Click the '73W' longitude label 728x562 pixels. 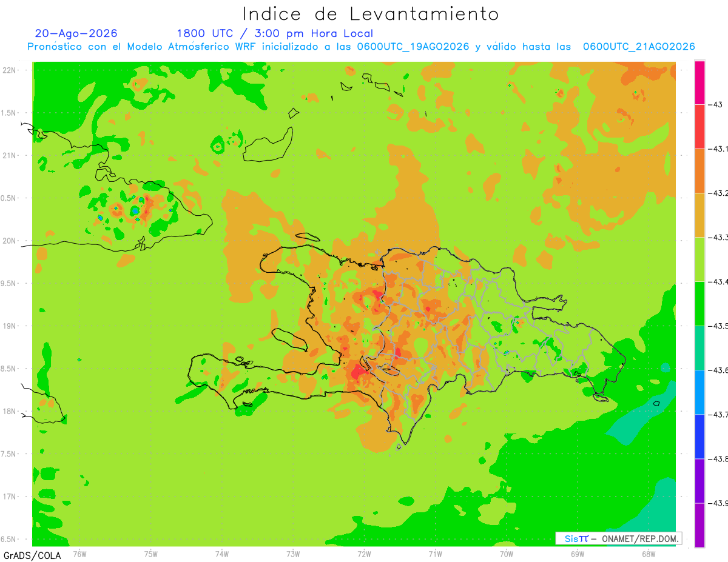click(x=293, y=554)
